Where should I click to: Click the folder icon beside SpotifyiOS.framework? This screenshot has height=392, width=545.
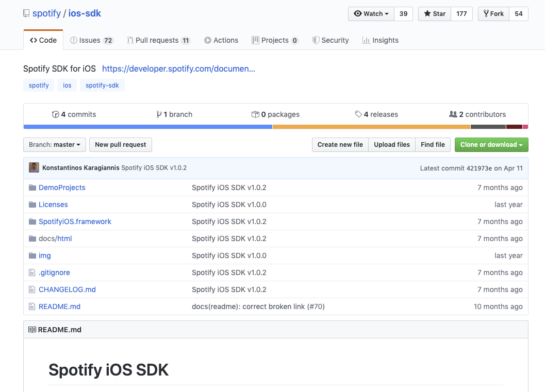(x=32, y=221)
